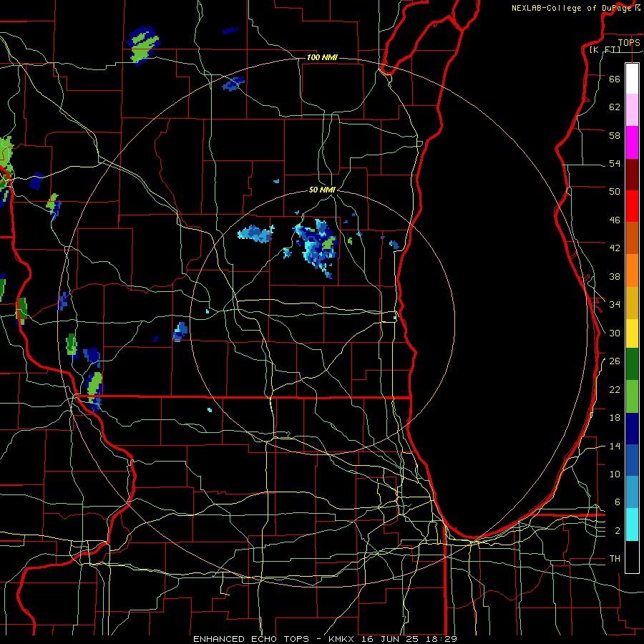
Task: Click the '42' scale label
Action: (x=615, y=248)
